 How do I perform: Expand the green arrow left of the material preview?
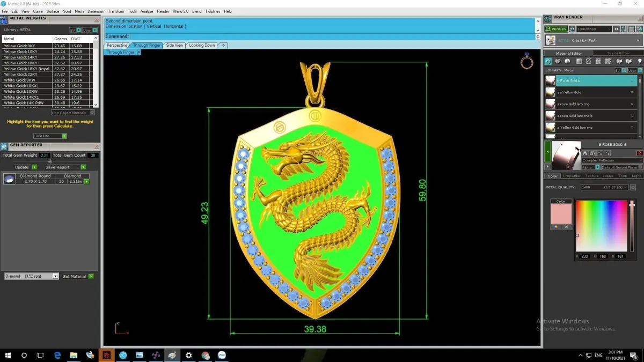pos(548,152)
